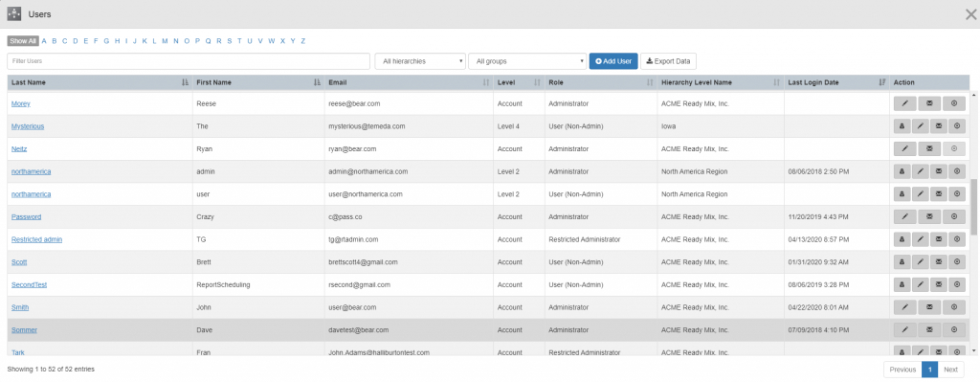The height and width of the screenshot is (382, 980).
Task: Open the Restricted admin user link
Action: [37, 239]
